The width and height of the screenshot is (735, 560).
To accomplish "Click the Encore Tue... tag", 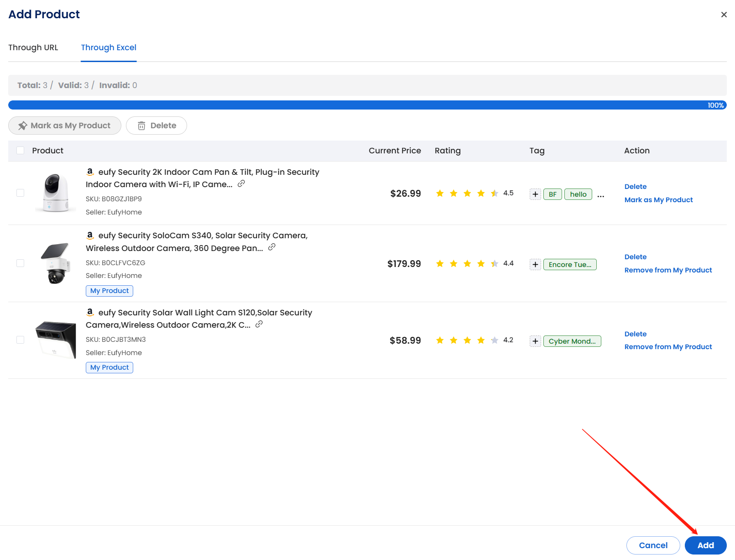I will [570, 264].
